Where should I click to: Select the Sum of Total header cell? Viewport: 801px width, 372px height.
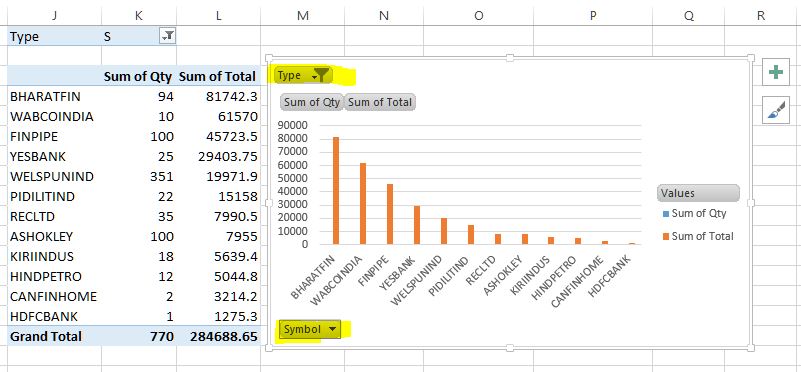(219, 76)
